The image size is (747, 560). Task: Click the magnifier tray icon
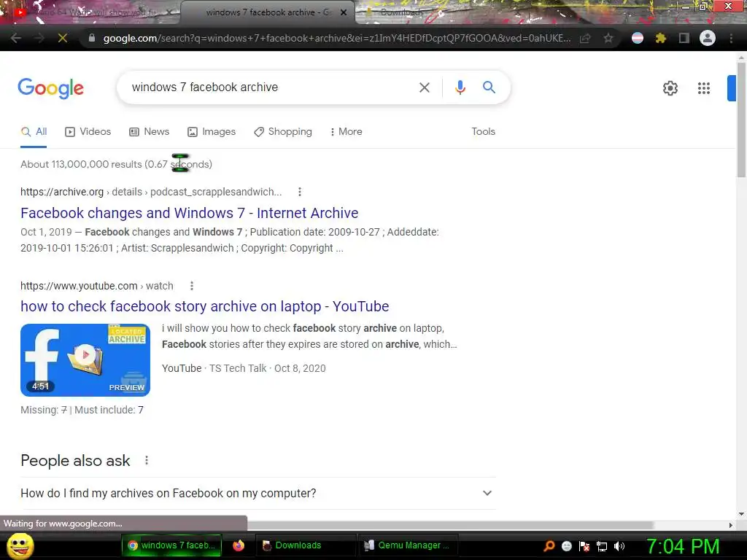point(549,546)
